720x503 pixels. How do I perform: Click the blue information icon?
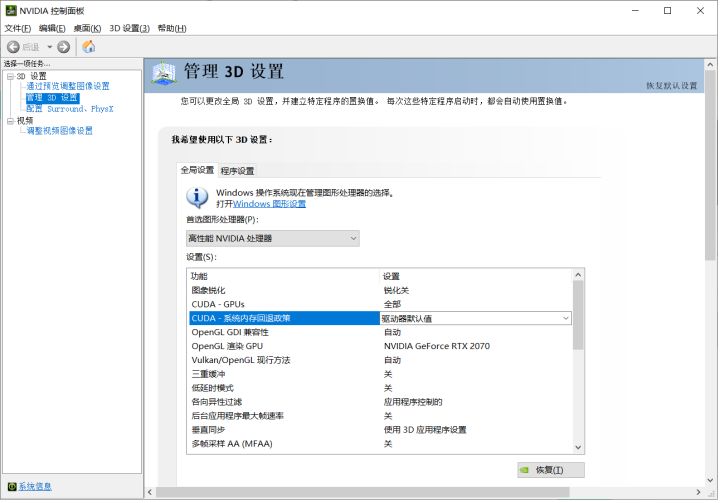tap(197, 198)
